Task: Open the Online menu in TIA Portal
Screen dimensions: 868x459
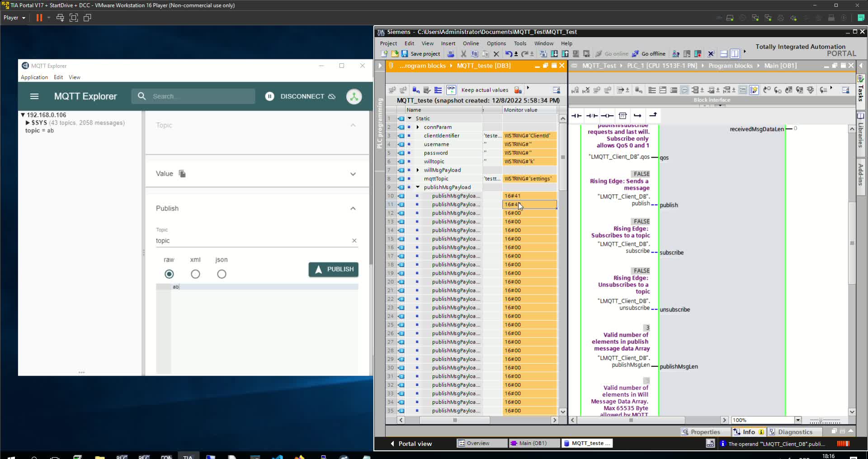Action: pos(470,43)
